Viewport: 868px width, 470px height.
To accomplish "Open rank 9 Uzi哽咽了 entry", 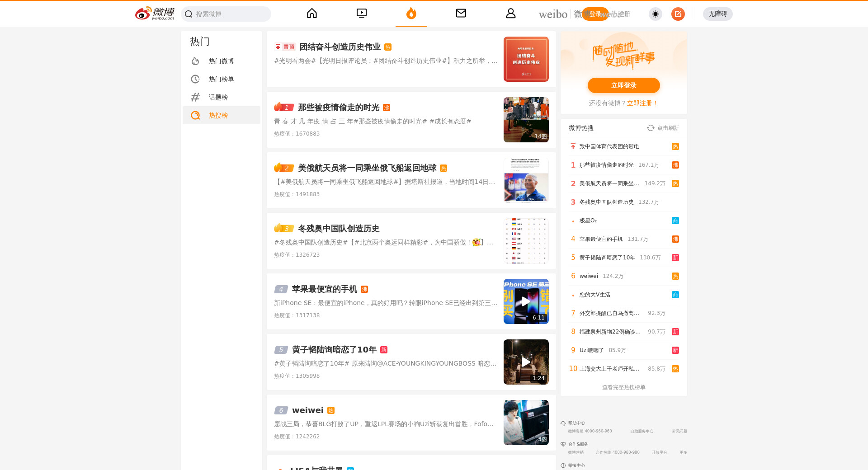I will (624, 350).
